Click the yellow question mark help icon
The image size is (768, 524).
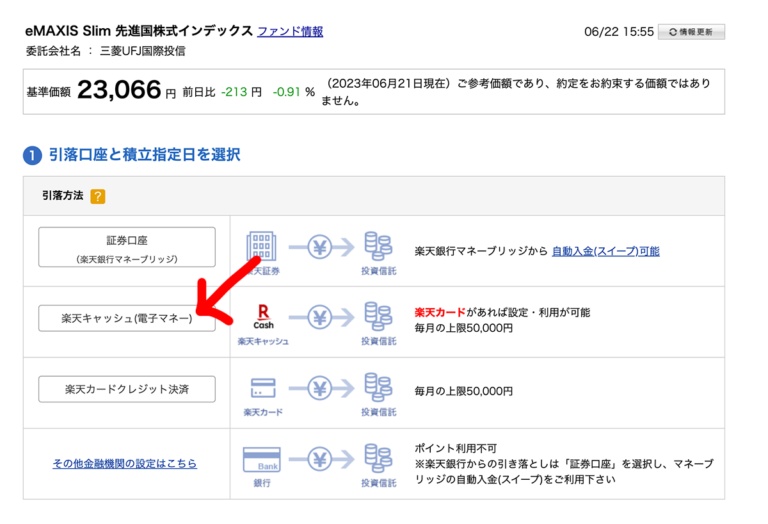98,196
